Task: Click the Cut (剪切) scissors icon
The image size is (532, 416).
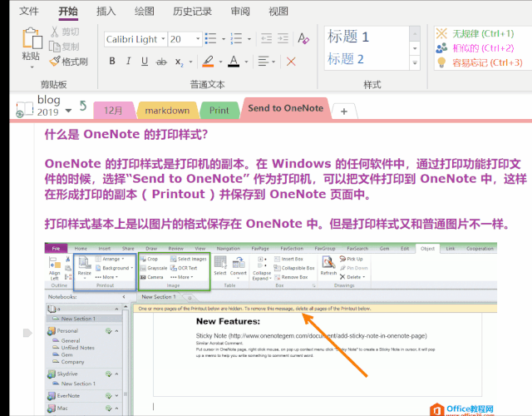Action: click(55, 32)
